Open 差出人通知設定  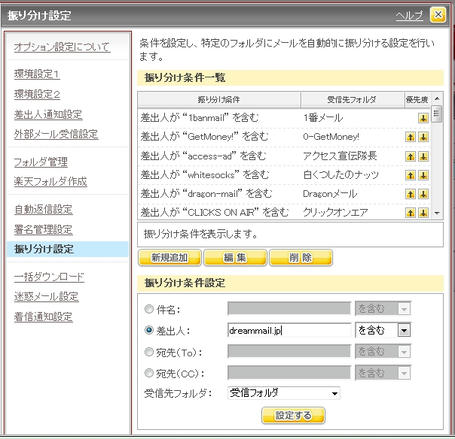(x=48, y=115)
